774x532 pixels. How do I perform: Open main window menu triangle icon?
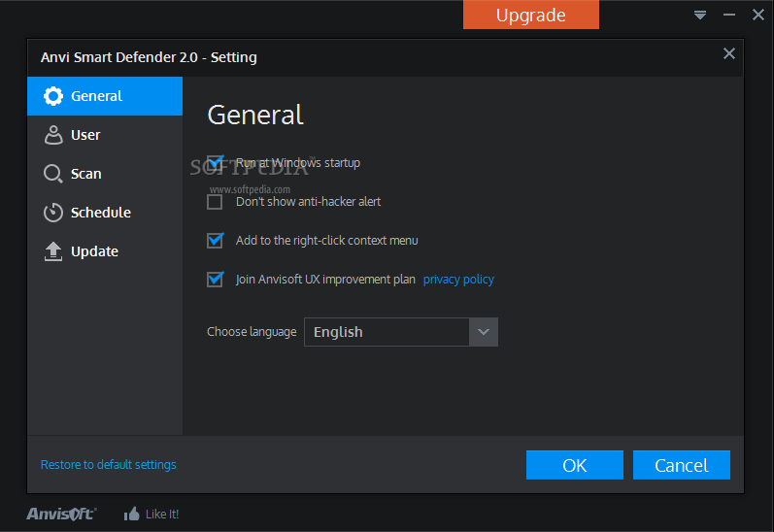(x=700, y=15)
